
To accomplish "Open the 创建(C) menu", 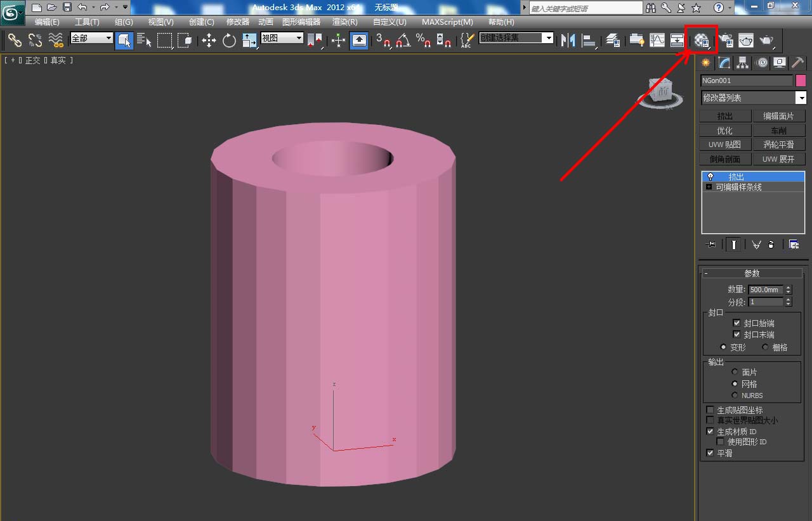I will [x=201, y=22].
